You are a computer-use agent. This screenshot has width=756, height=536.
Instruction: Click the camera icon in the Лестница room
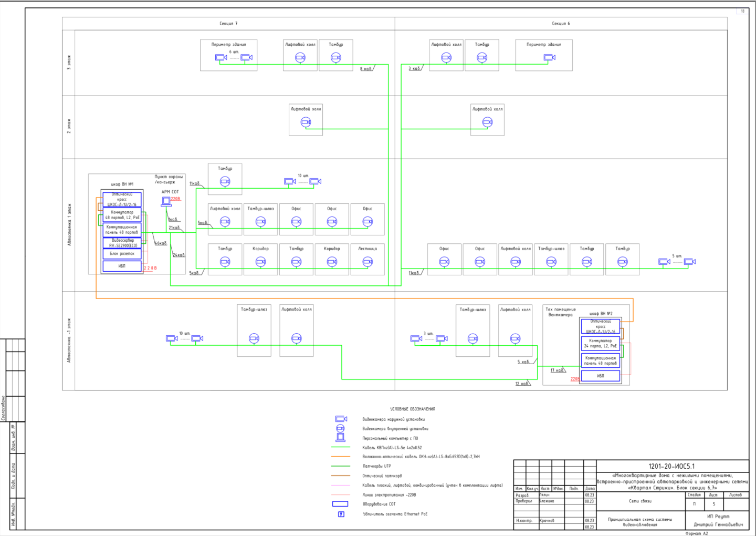(367, 261)
